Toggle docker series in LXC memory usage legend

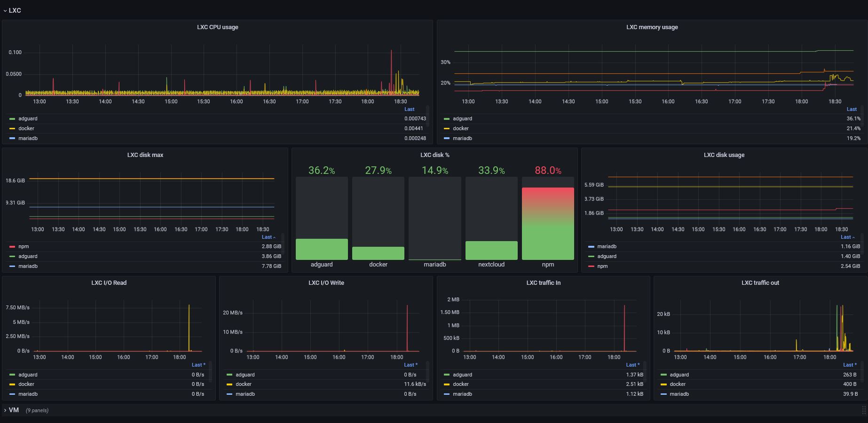click(x=460, y=128)
